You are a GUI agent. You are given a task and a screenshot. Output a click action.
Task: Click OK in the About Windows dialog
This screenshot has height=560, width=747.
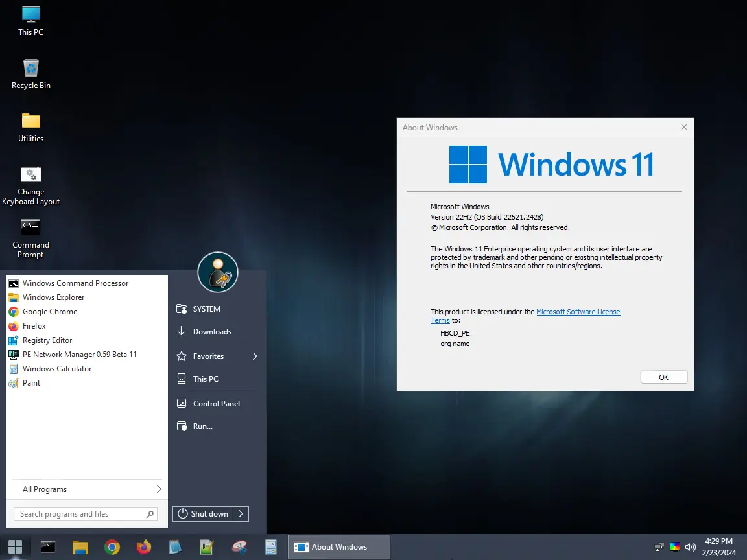[x=663, y=377]
